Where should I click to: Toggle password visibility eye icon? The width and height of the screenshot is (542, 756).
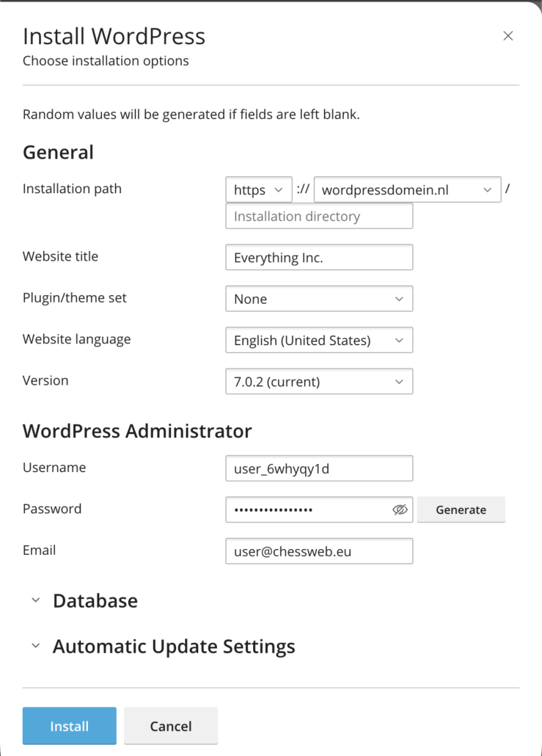[x=400, y=509]
